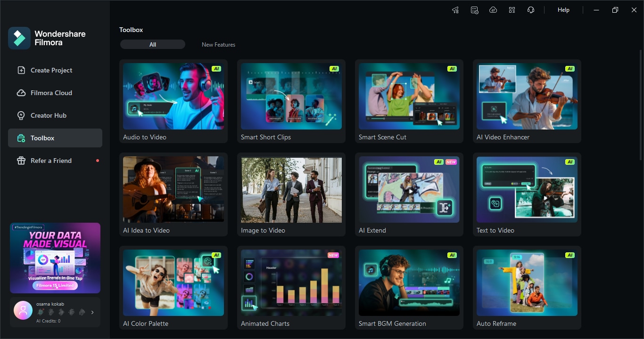Launch AI Idea to Video

[x=173, y=194]
